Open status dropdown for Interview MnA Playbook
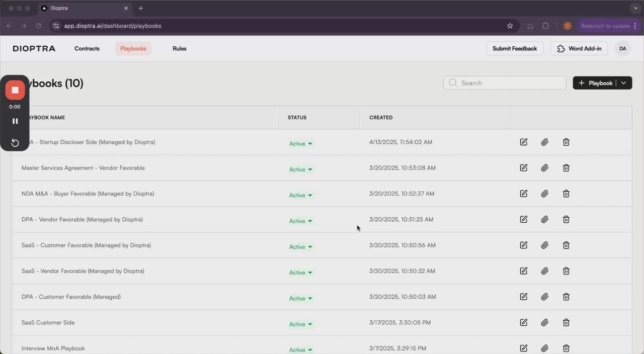 (301, 350)
